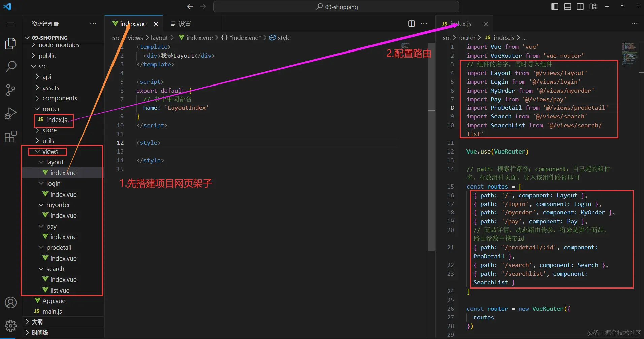
Task: Click the 09-shopping command center search box
Action: (x=336, y=7)
